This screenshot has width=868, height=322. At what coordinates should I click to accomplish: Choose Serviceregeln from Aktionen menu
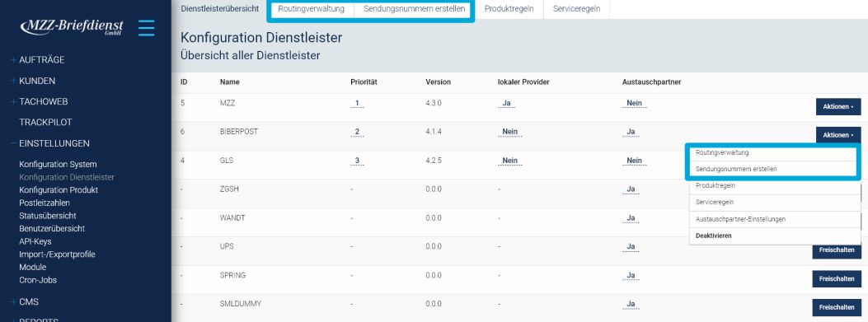coord(775,203)
